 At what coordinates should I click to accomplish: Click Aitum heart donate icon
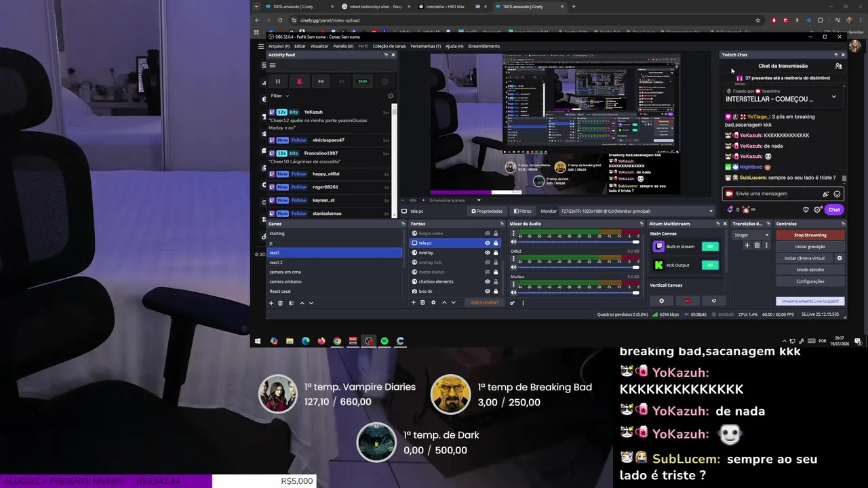tap(688, 301)
